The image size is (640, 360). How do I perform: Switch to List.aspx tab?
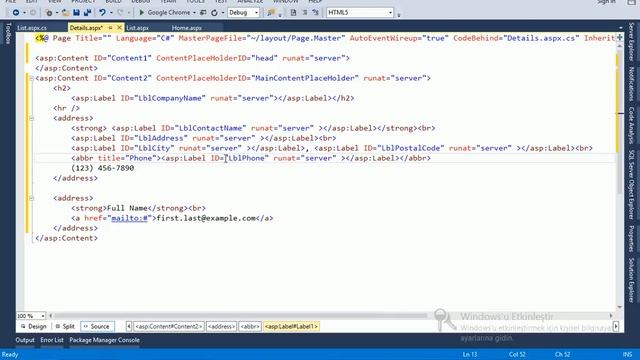click(137, 28)
